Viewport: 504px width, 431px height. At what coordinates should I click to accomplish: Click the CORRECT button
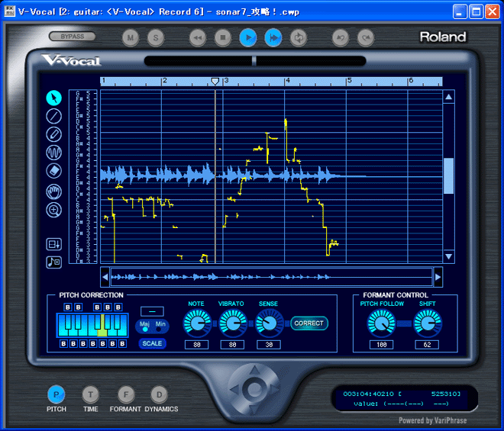tap(309, 323)
